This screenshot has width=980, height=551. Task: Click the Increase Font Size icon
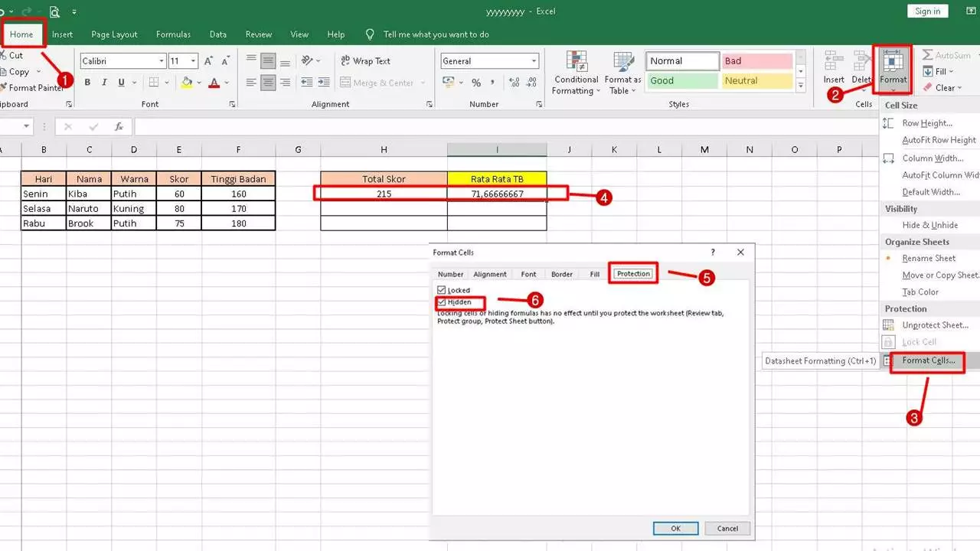pyautogui.click(x=208, y=61)
